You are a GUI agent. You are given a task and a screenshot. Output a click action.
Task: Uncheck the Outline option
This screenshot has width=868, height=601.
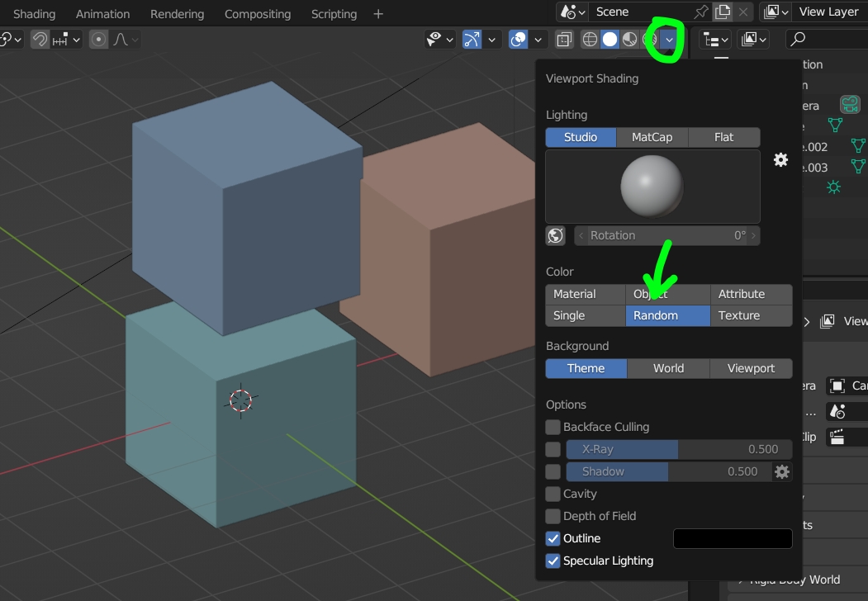pyautogui.click(x=552, y=538)
